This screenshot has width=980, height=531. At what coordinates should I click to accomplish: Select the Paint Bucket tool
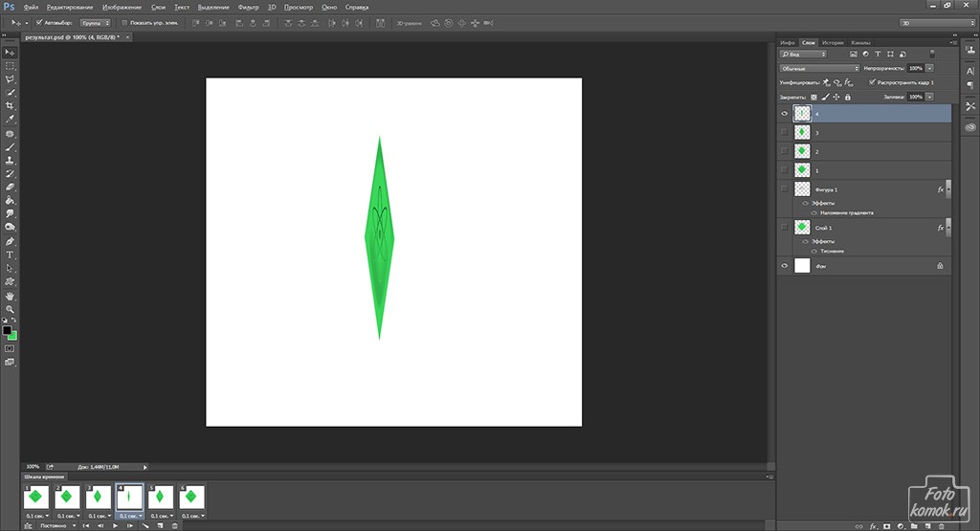10,201
